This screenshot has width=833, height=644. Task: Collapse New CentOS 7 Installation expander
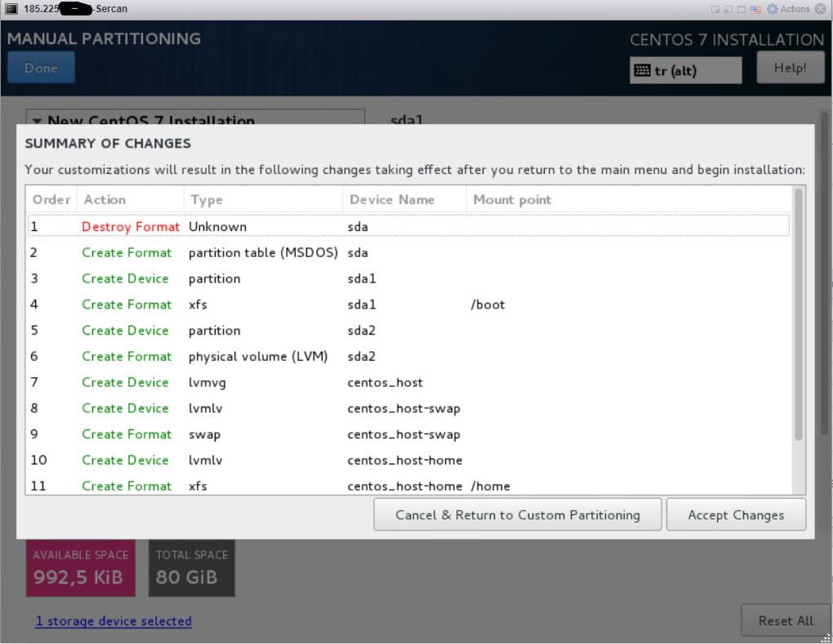pos(37,121)
